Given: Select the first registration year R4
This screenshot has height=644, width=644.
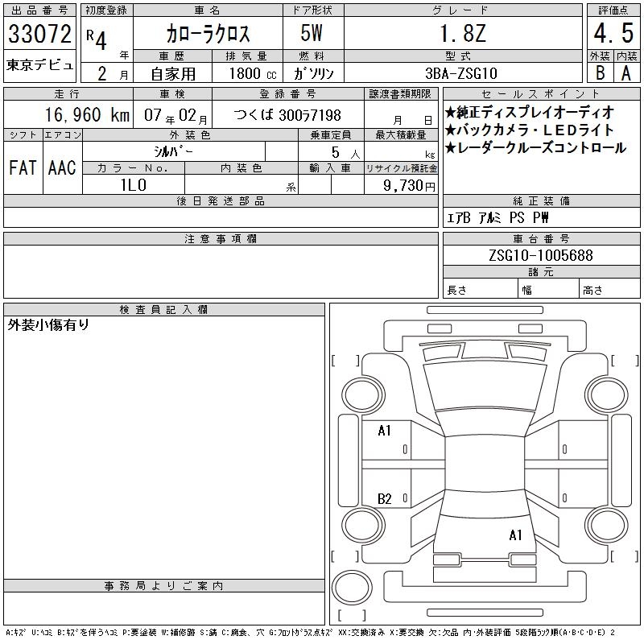Looking at the screenshot, I should tap(97, 39).
